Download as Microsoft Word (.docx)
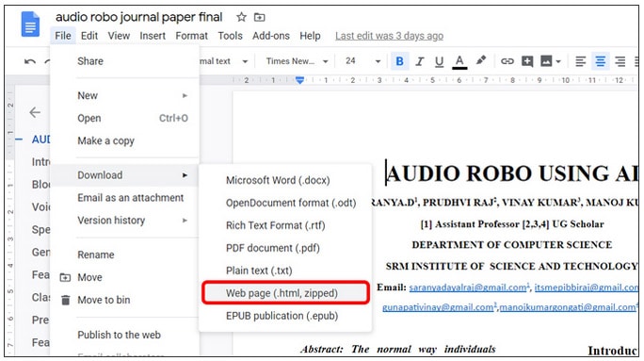 [x=285, y=180]
